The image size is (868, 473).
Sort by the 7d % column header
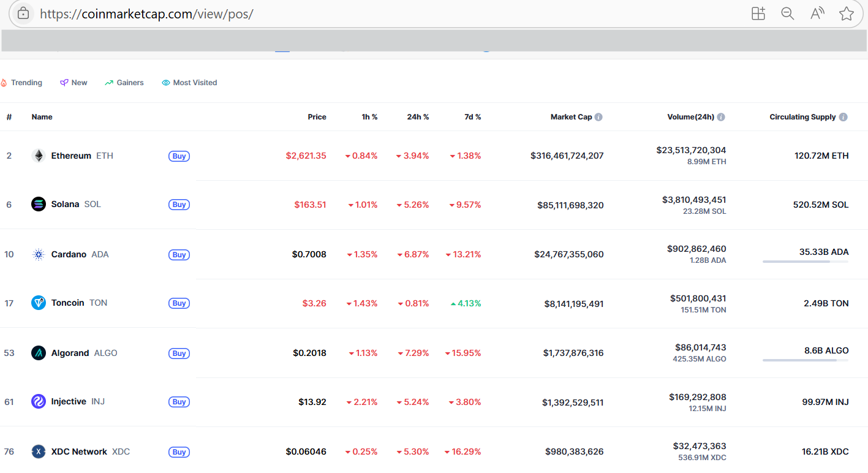[x=472, y=117]
